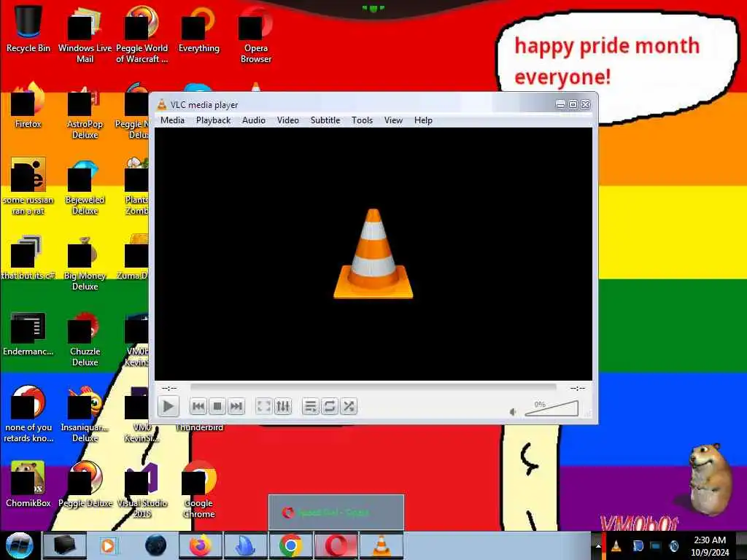Open the Audio menu

pos(253,120)
